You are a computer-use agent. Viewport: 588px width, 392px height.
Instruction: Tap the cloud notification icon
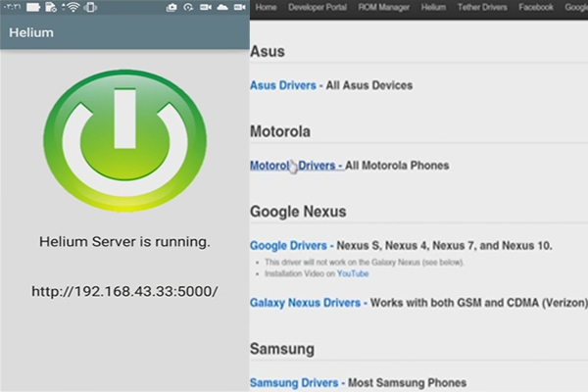pos(222,7)
